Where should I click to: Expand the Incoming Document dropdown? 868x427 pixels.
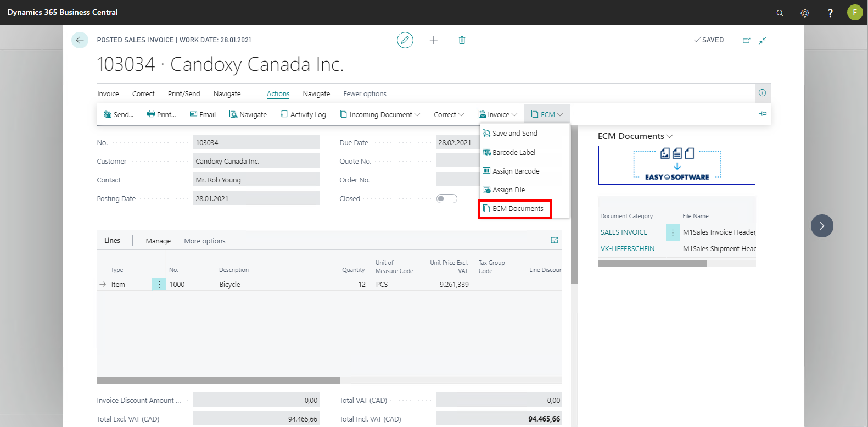point(380,114)
